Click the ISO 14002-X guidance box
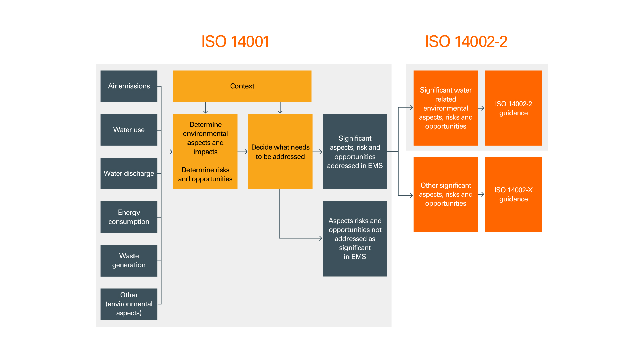Image resolution: width=644 pixels, height=362 pixels. pos(513,194)
